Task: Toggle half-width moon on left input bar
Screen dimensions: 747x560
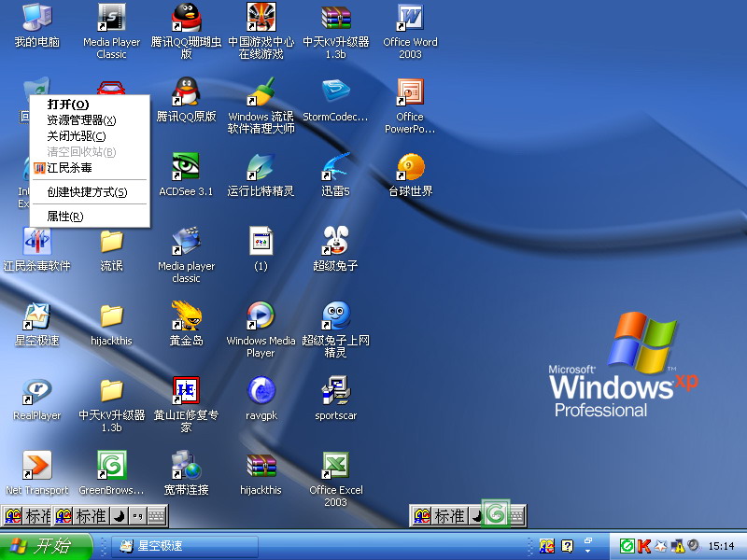Action: 120,515
